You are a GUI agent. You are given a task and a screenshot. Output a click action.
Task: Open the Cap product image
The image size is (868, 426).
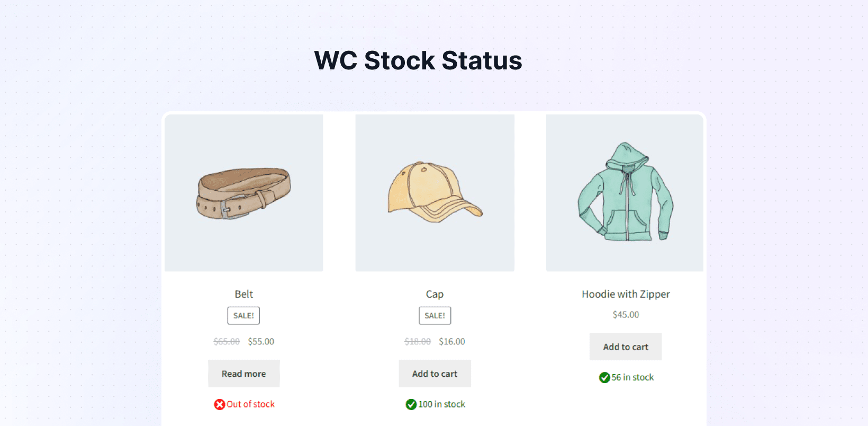click(435, 193)
